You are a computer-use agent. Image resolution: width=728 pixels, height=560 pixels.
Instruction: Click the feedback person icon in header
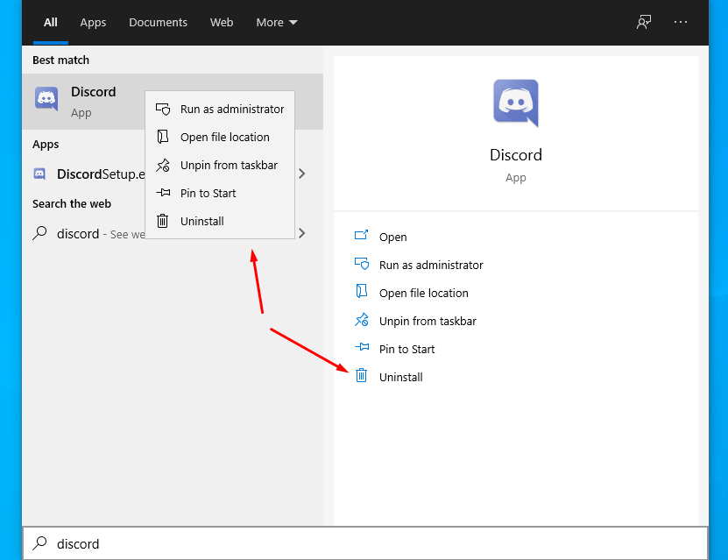(644, 22)
